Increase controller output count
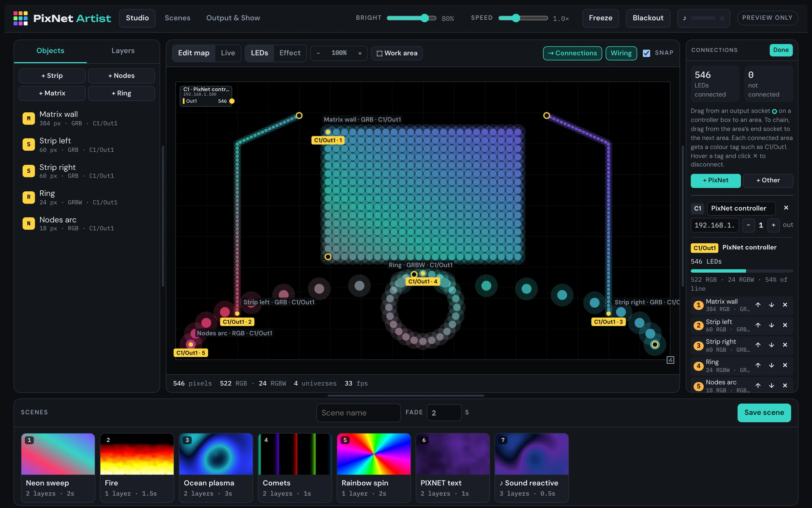Viewport: 812px width, 508px height. coord(773,225)
